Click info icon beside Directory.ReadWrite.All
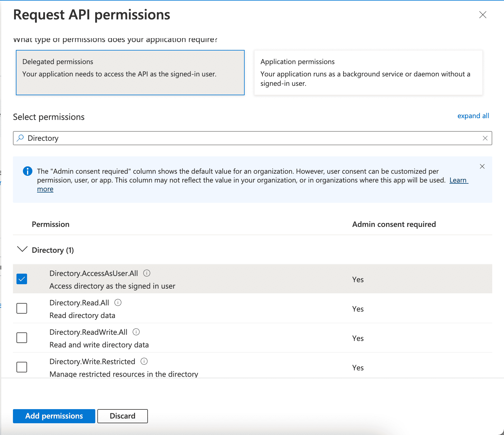 pos(136,332)
